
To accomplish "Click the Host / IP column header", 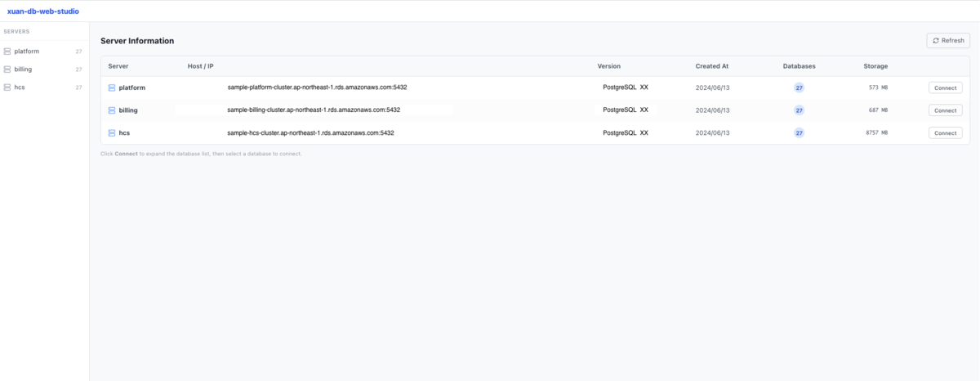I will coord(200,66).
